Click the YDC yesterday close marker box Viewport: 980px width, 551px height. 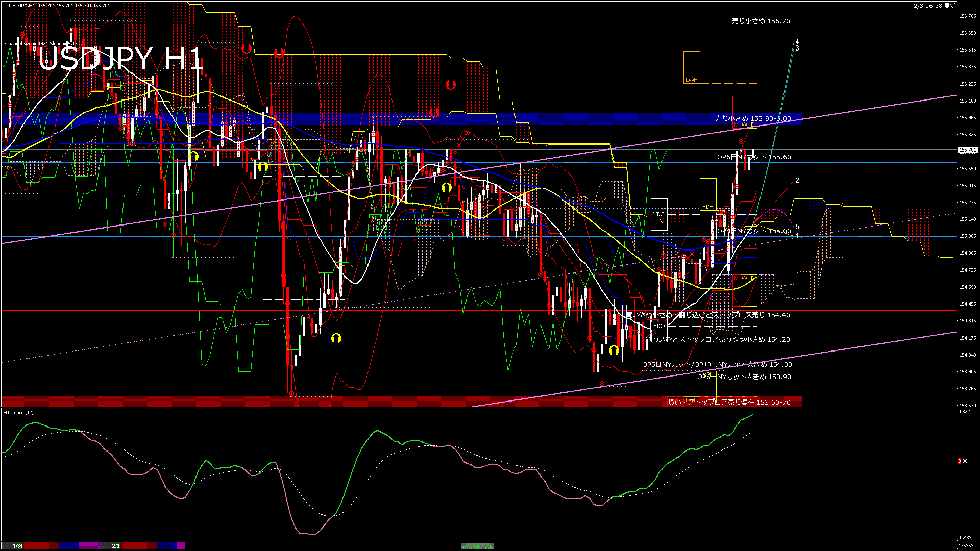coord(659,214)
